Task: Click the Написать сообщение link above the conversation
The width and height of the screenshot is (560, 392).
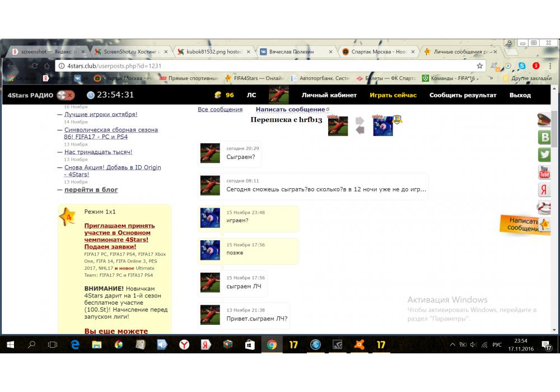Action: click(290, 110)
